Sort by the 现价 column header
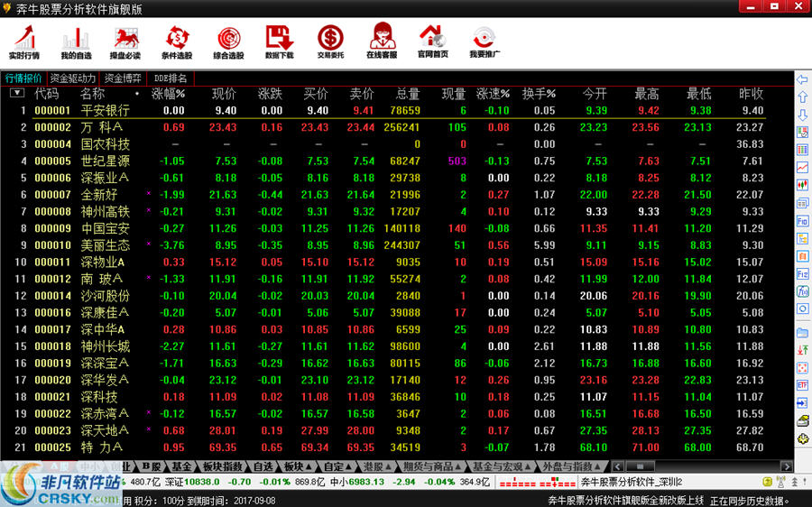 225,94
